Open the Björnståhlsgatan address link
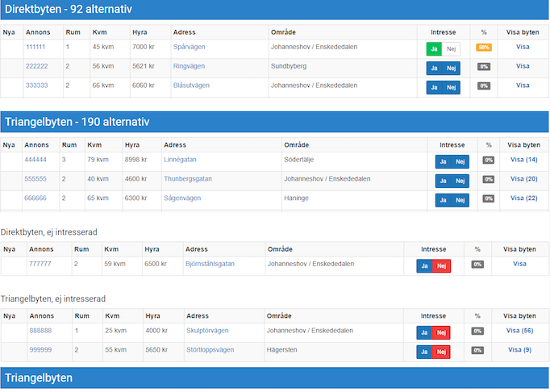Image resolution: width=550 pixels, height=392 pixels. (x=210, y=264)
